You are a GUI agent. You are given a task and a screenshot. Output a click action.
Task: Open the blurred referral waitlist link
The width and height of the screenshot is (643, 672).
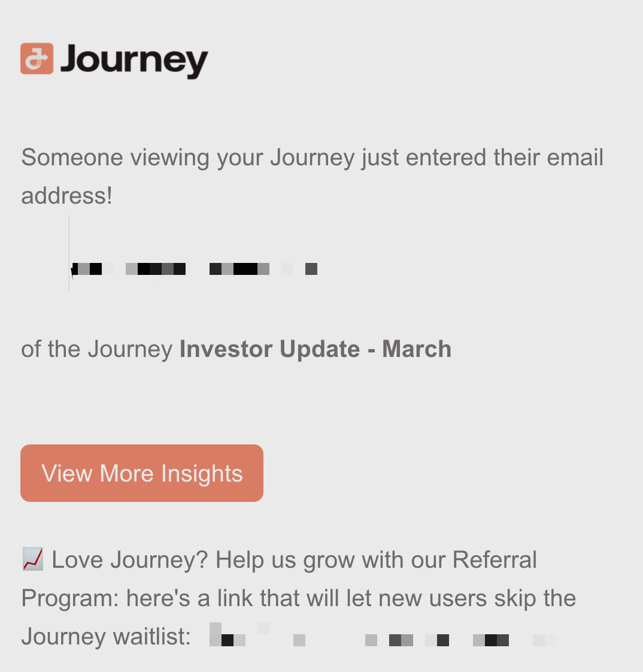tap(383, 635)
